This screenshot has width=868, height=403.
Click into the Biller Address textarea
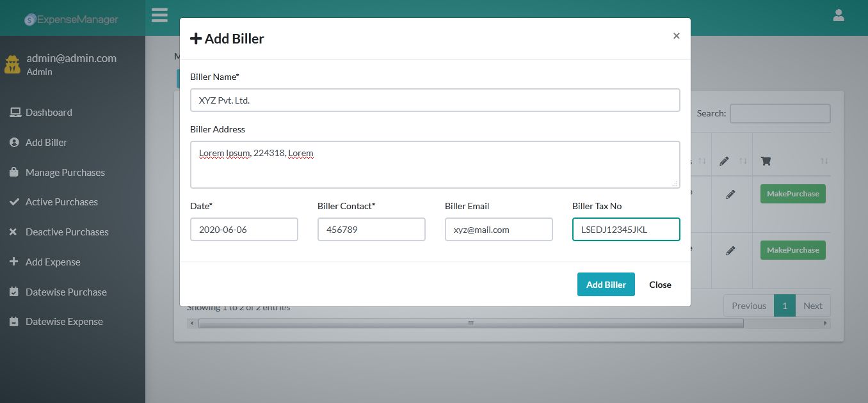point(435,164)
